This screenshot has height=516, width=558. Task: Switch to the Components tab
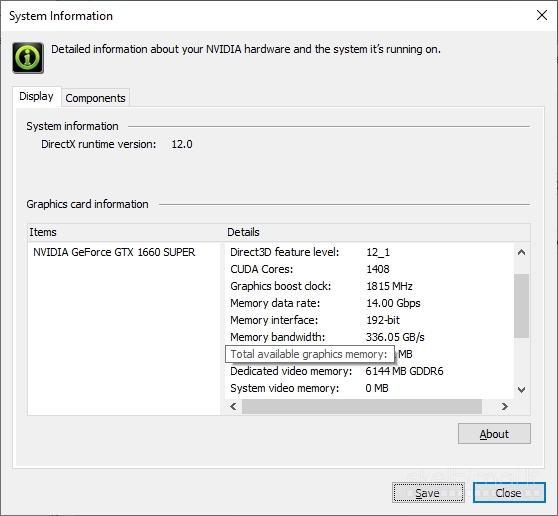[x=95, y=98]
